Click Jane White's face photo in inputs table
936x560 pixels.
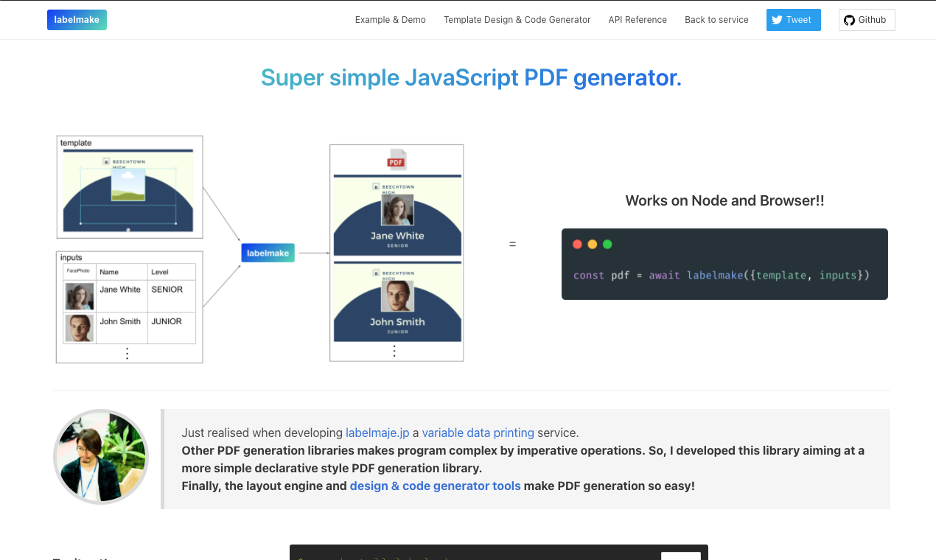point(80,297)
